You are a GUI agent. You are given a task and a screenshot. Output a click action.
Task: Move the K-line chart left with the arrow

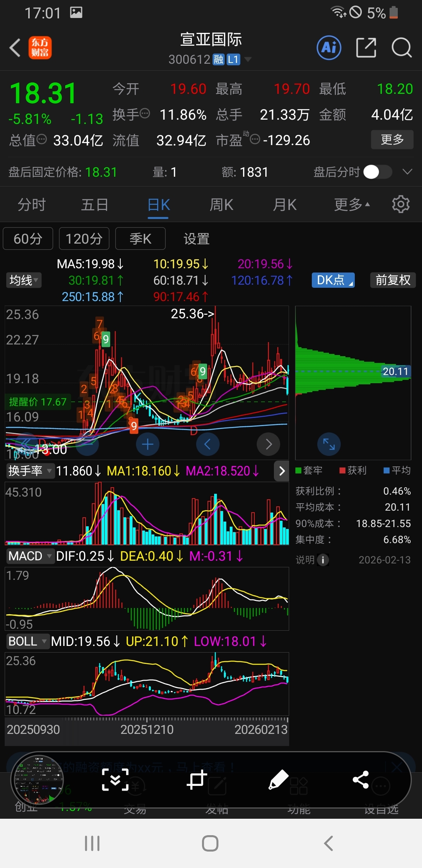[207, 444]
